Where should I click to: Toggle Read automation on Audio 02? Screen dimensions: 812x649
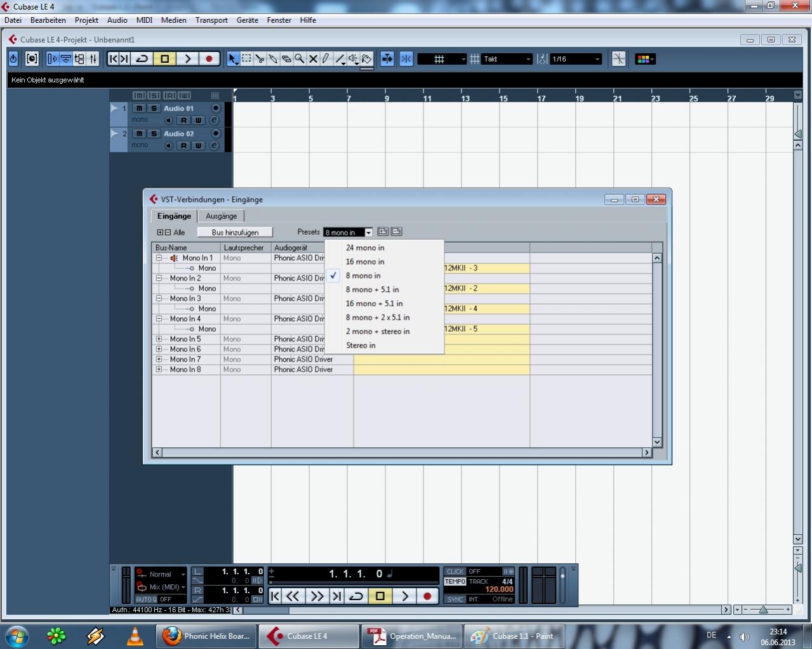click(x=183, y=145)
